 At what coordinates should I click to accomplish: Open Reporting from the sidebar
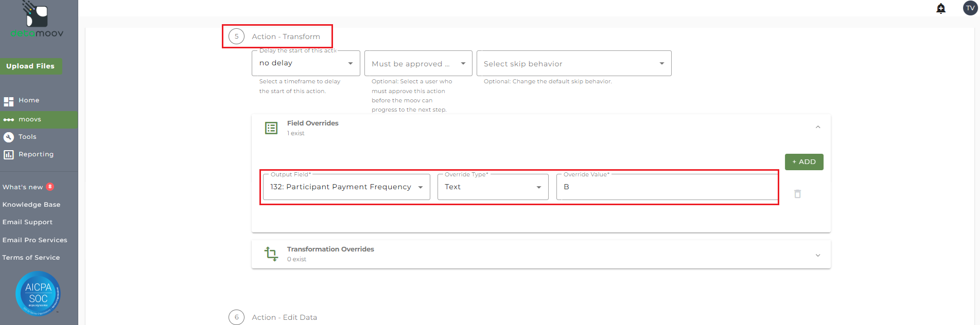coord(36,154)
